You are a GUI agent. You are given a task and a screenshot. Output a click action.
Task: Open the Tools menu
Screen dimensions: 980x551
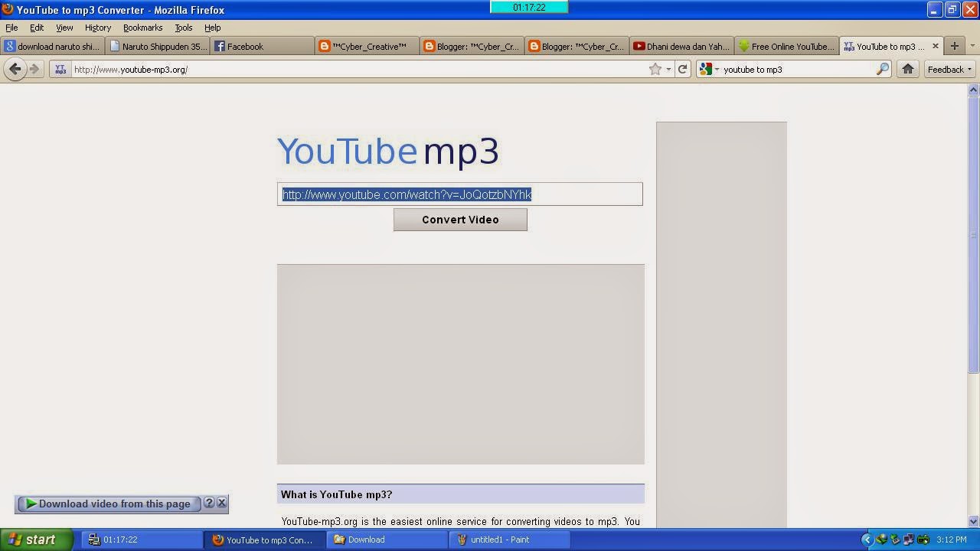pyautogui.click(x=184, y=28)
